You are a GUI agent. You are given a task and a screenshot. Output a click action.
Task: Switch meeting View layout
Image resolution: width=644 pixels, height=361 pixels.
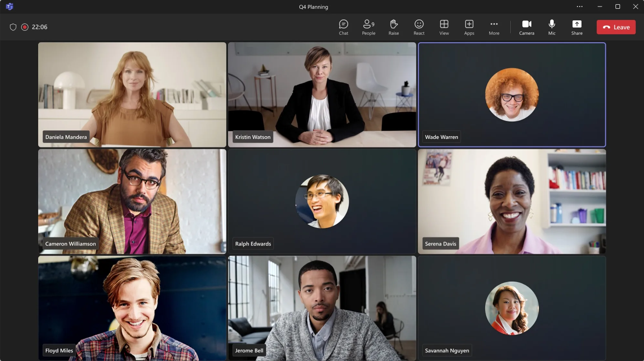[x=444, y=26]
